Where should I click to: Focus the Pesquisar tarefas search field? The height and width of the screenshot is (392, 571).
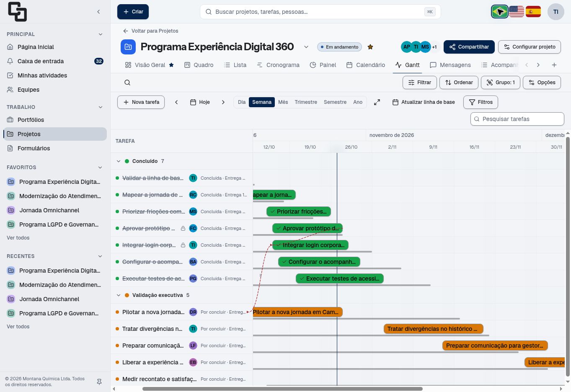coord(517,119)
